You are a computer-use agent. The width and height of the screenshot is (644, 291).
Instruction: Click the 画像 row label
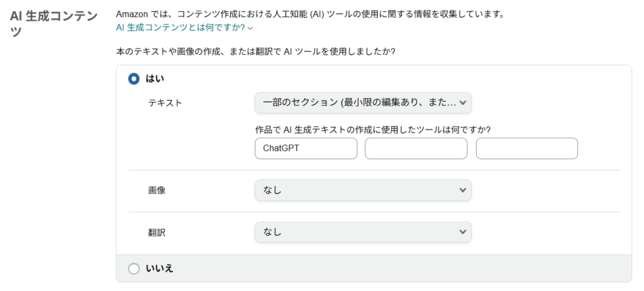click(157, 190)
